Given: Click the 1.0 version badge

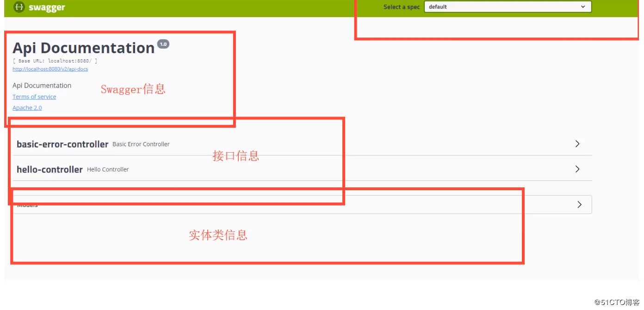Looking at the screenshot, I should 163,44.
